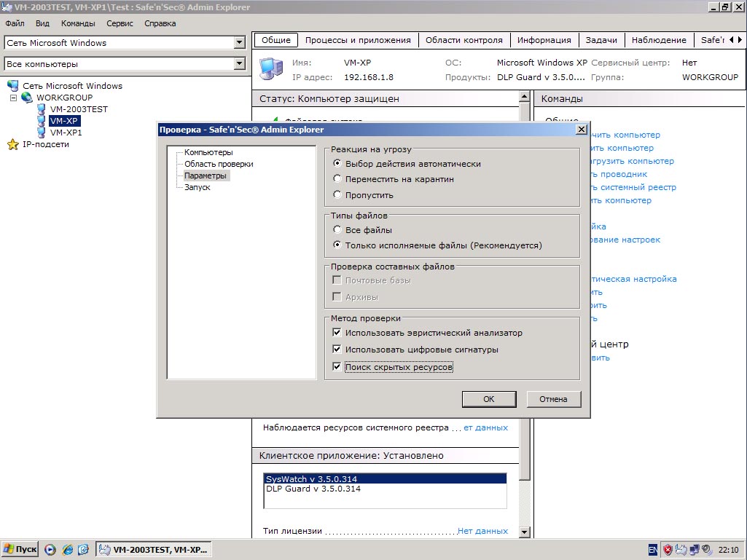This screenshot has width=747, height=560.
Task: Open the Сервис menu
Action: tap(120, 23)
